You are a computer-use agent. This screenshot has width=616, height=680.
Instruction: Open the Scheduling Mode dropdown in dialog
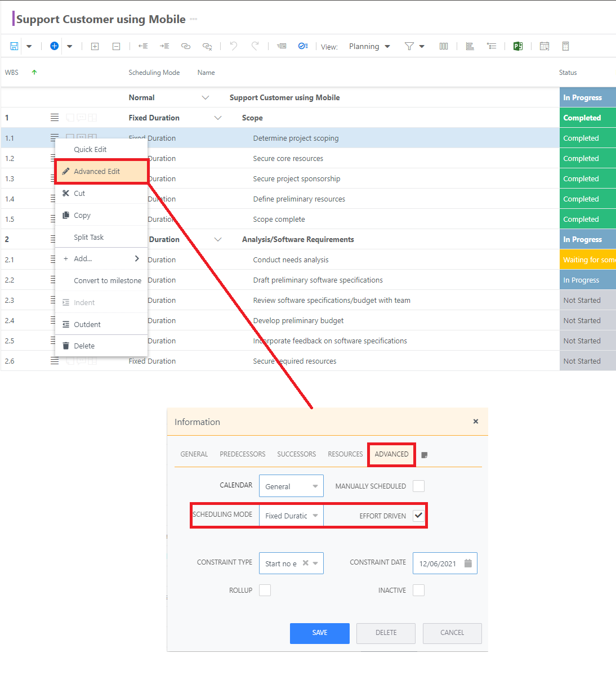tap(291, 516)
